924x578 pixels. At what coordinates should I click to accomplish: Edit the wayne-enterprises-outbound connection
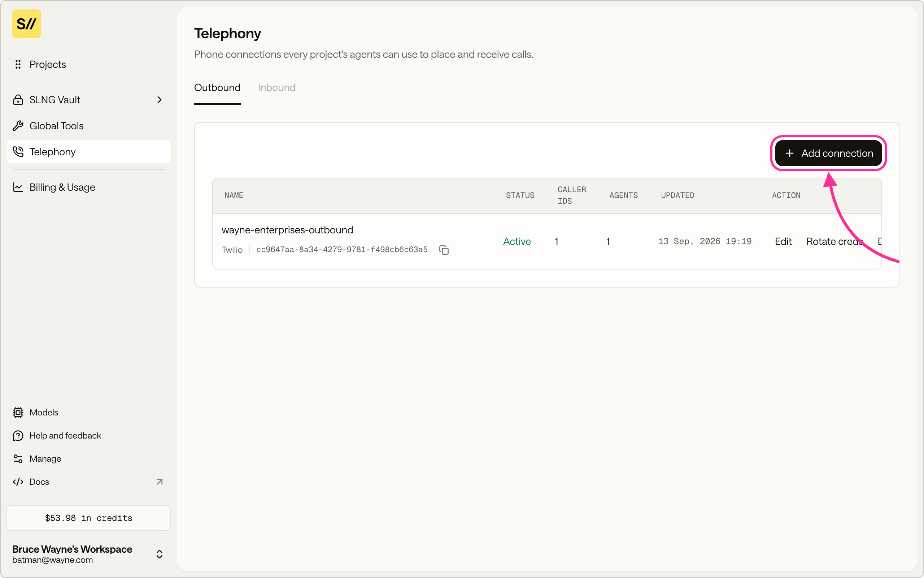[x=783, y=242]
